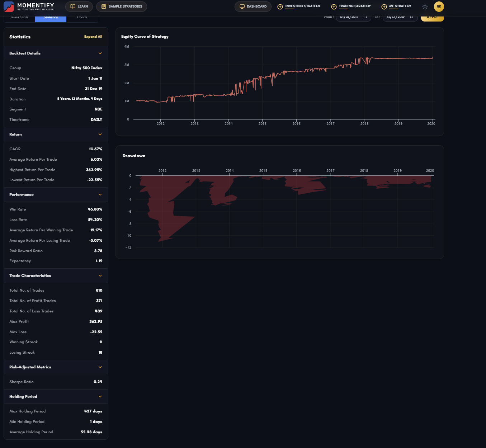Click the Max Holding Period value "437 days"
The width and height of the screenshot is (486, 448).
[x=93, y=411]
